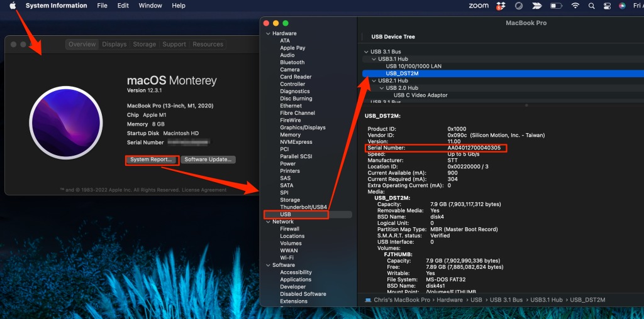Collapse the USB 3.1 Bus node
Viewport: 644px width, 319px height.
pos(367,51)
